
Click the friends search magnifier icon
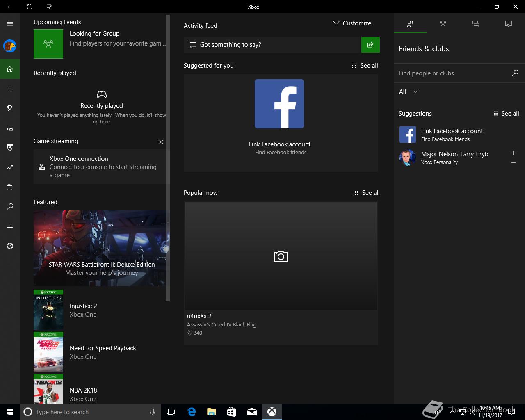[x=515, y=73]
